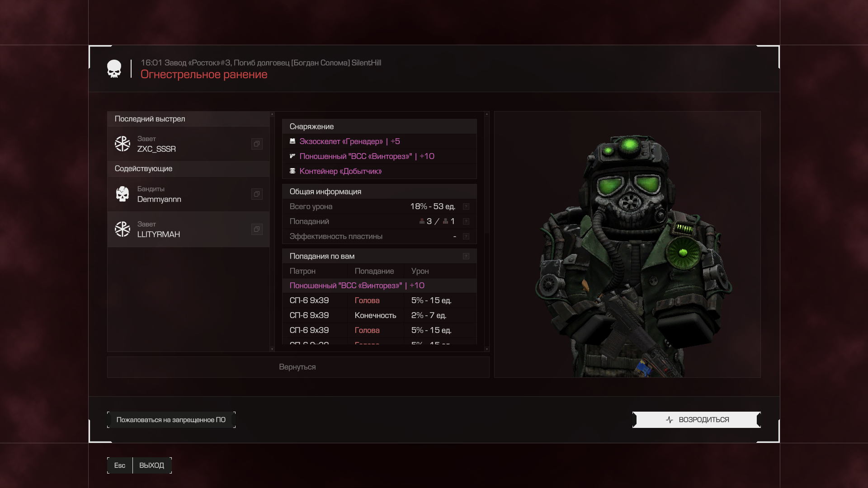Click Всего урона label
The width and height of the screenshot is (868, 488).
click(311, 206)
